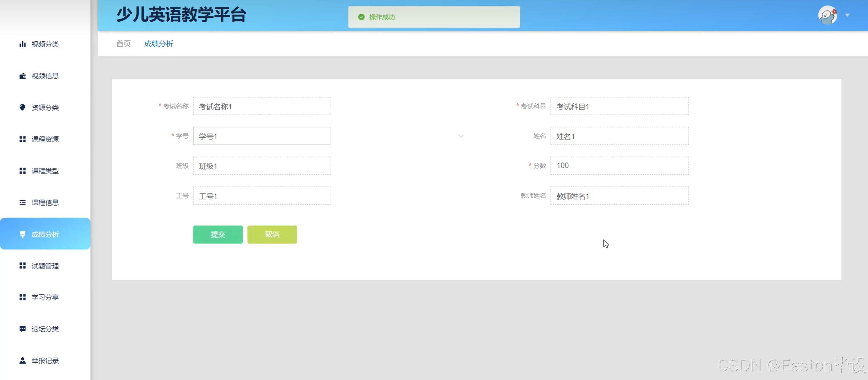
Task: Click the 课程信息 list icon
Action: 23,203
